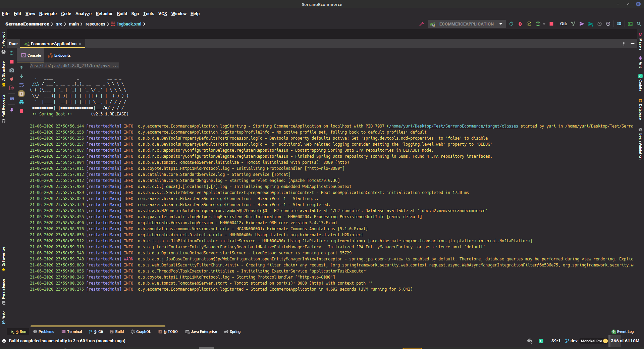
Task: Click the profiler gauge run icon
Action: coord(538,24)
